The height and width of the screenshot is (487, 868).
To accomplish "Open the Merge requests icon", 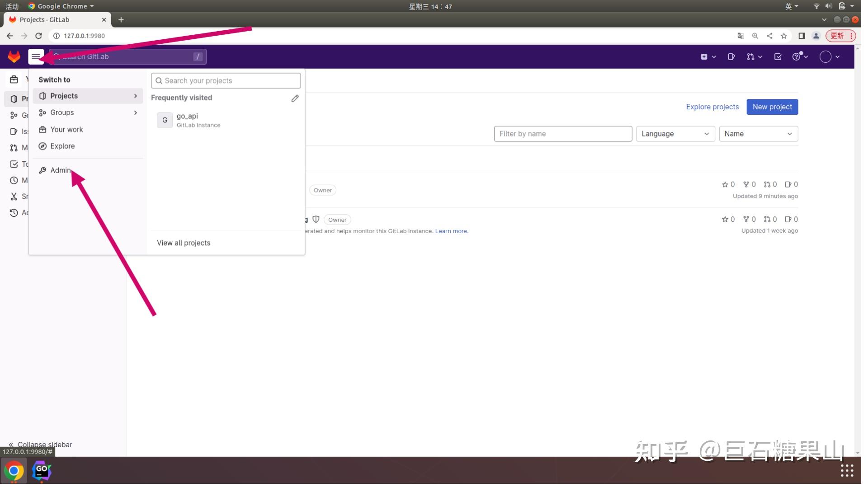I will pos(752,56).
